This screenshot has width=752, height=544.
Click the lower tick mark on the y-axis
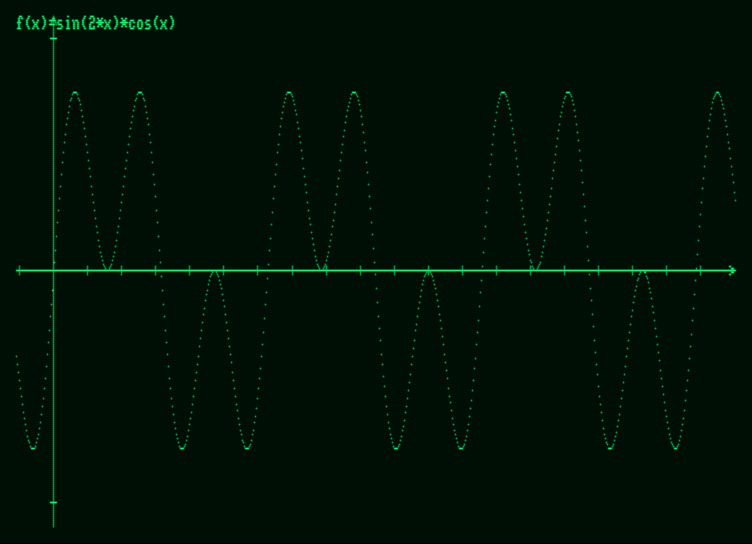point(53,503)
